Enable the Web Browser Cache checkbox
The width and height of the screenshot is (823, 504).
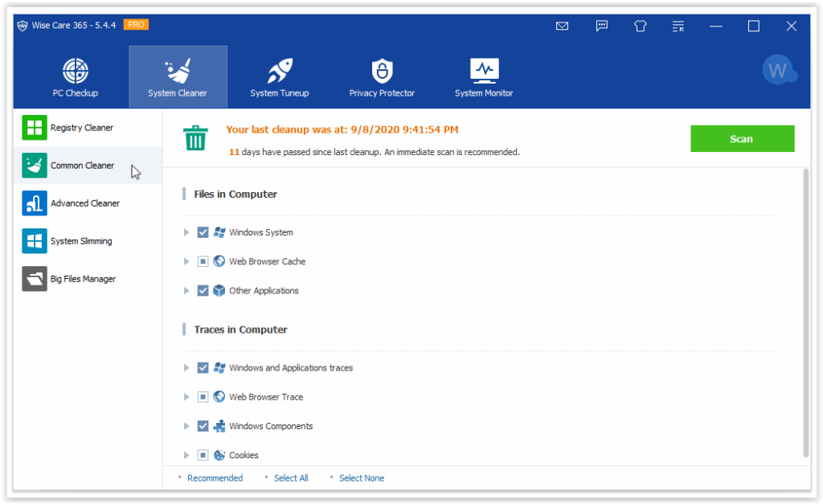click(x=203, y=260)
